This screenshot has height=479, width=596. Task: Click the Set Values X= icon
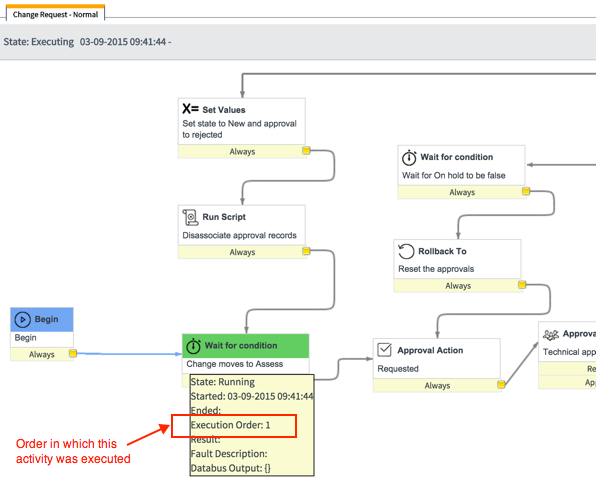[x=190, y=109]
